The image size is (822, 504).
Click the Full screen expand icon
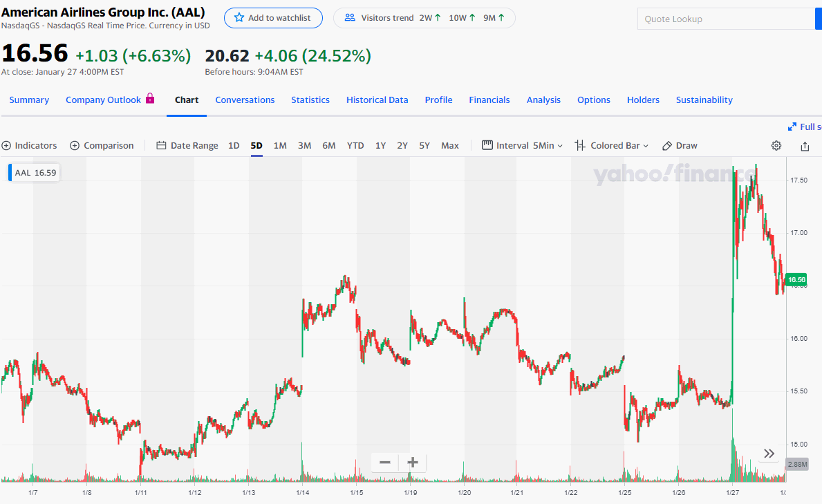coord(792,127)
